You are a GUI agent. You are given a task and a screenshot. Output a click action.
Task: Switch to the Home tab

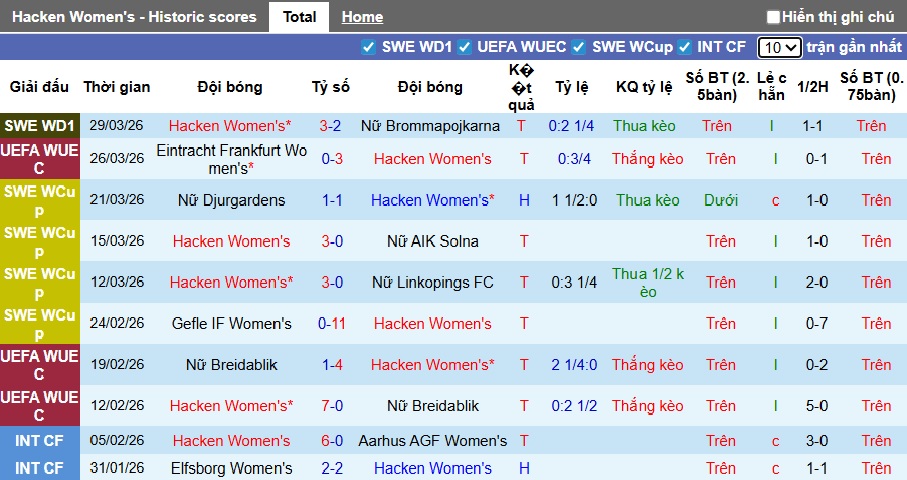(x=362, y=17)
